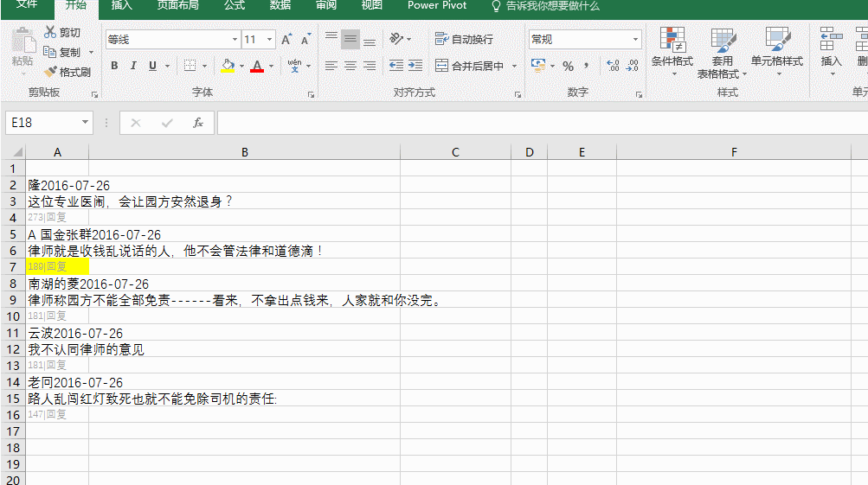The width and height of the screenshot is (868, 485).
Task: Switch to 审阅 ribbon tab
Action: (325, 5)
